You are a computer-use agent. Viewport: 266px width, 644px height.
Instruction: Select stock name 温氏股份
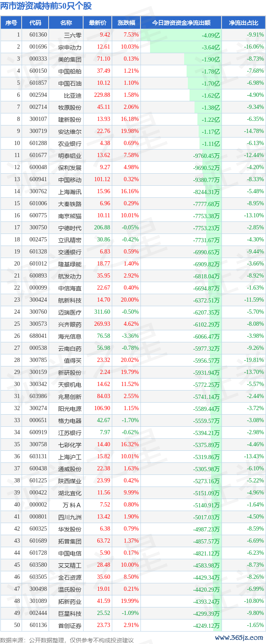point(70,589)
